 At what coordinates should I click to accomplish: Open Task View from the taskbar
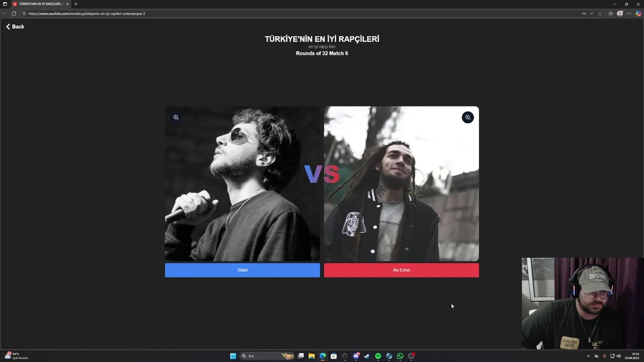pyautogui.click(x=301, y=356)
